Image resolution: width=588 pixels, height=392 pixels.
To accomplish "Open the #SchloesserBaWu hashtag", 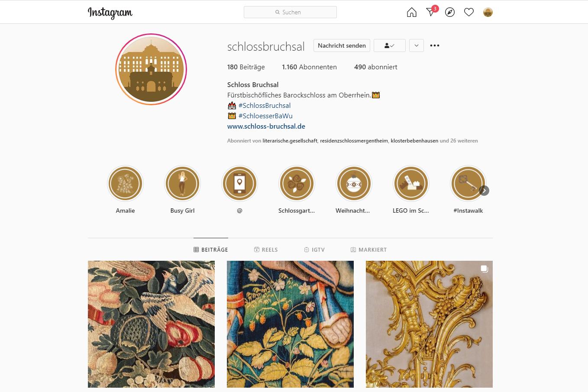I will click(x=265, y=116).
